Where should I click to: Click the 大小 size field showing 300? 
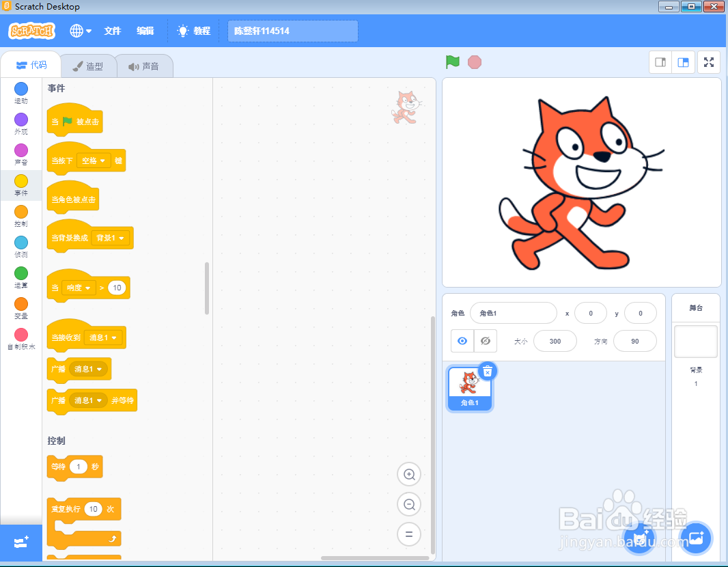tap(555, 341)
